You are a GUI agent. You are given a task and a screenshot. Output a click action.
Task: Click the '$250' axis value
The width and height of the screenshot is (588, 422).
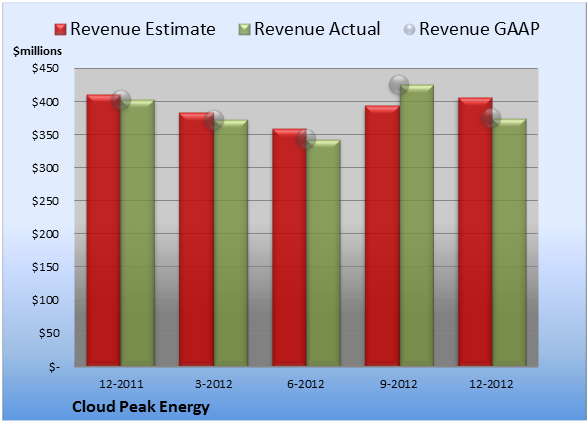[45, 201]
